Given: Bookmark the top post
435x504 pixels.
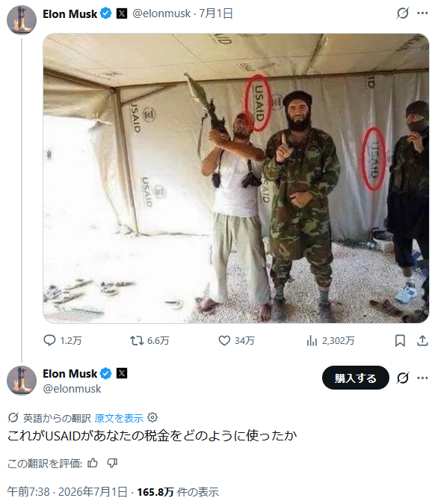Looking at the screenshot, I should click(x=400, y=340).
